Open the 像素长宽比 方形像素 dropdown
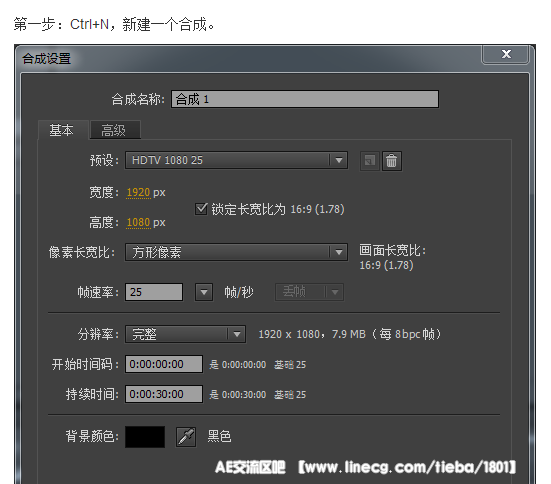This screenshot has height=484, width=551. pyautogui.click(x=236, y=252)
